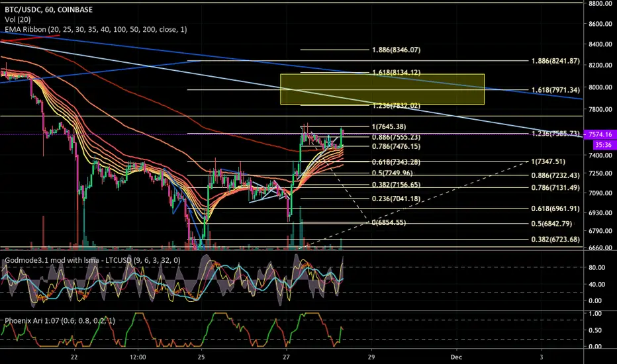Viewport: 617px width, 364px height.
Task: Click Fibonacci level 0.236(7041.18)
Action: pos(397,199)
